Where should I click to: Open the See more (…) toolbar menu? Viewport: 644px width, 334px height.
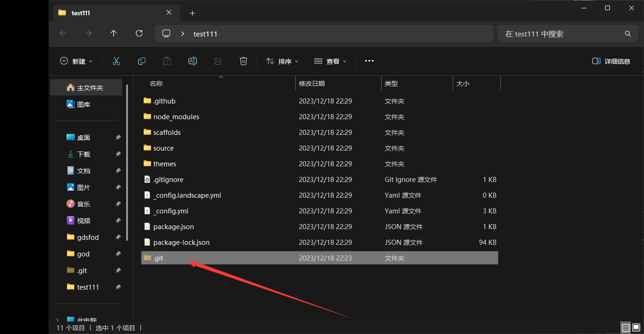pos(369,61)
